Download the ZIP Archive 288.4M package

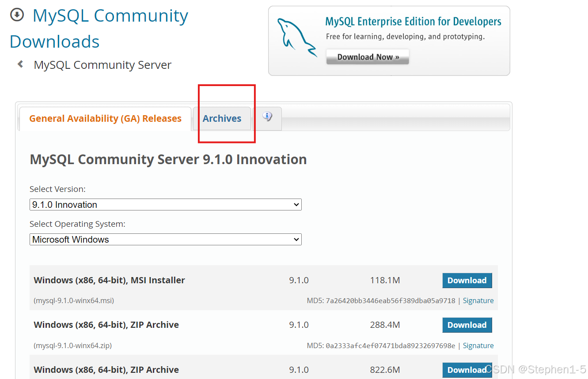[x=467, y=325]
